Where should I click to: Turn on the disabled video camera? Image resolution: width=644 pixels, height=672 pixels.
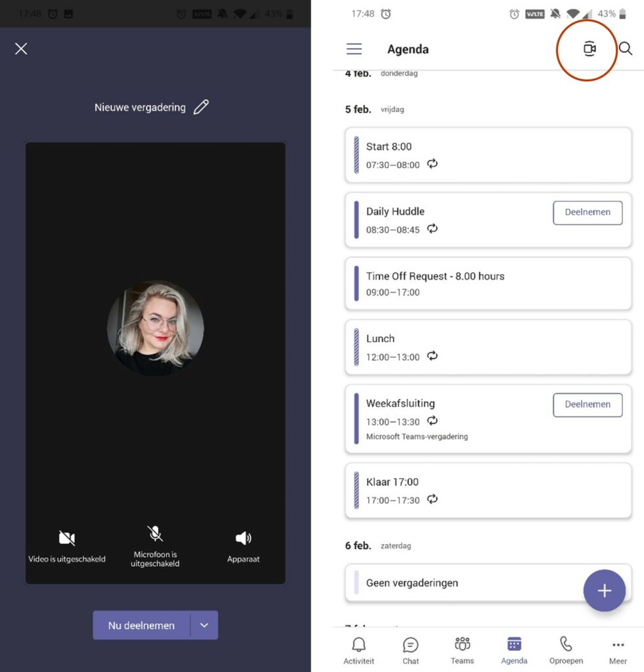67,545
